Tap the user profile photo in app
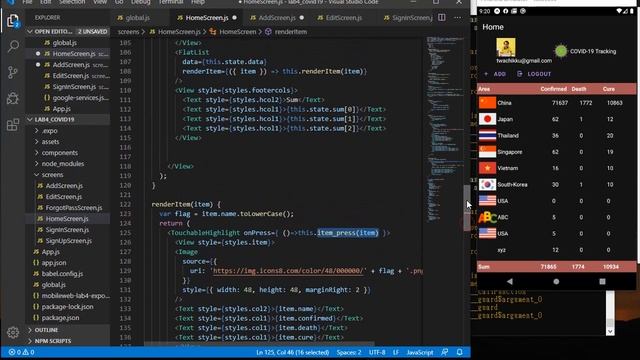Screen dimensions: 640x360 506,47
